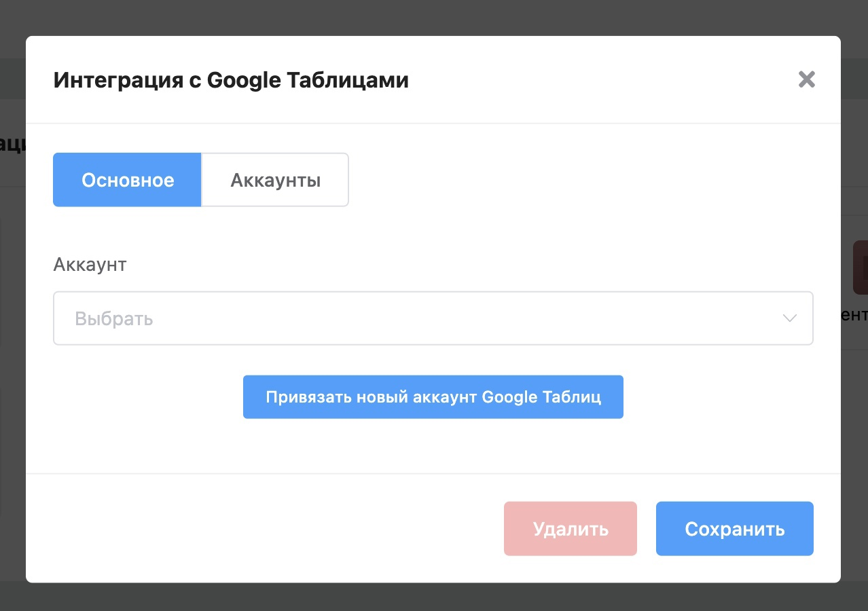
Task: Click the cut-off "ент" label at right
Action: (854, 315)
